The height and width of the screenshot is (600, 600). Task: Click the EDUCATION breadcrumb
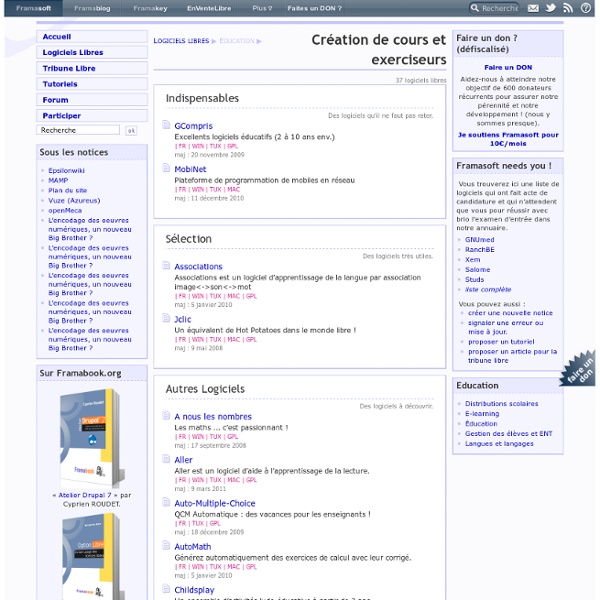pos(237,41)
